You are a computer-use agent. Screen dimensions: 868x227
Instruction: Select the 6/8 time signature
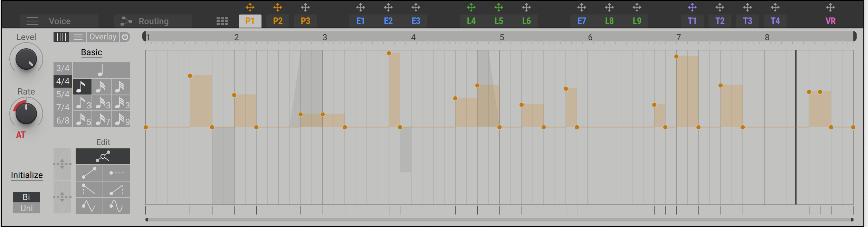click(63, 121)
